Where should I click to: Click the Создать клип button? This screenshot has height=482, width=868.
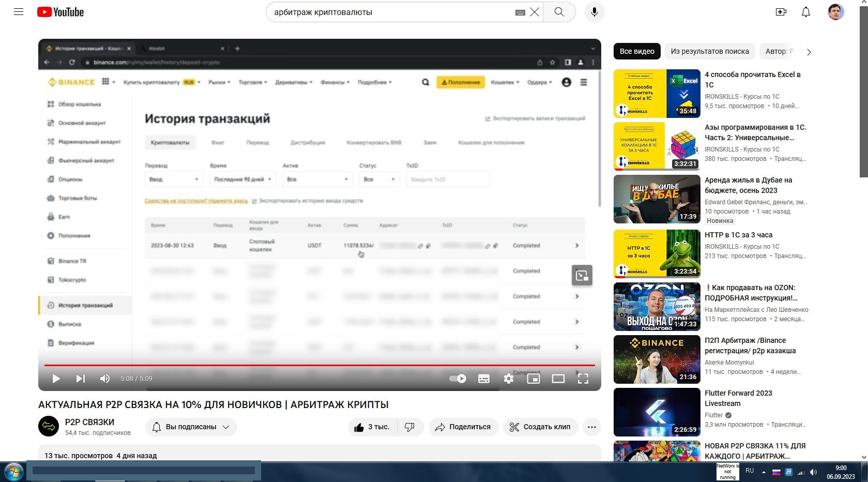pos(541,427)
